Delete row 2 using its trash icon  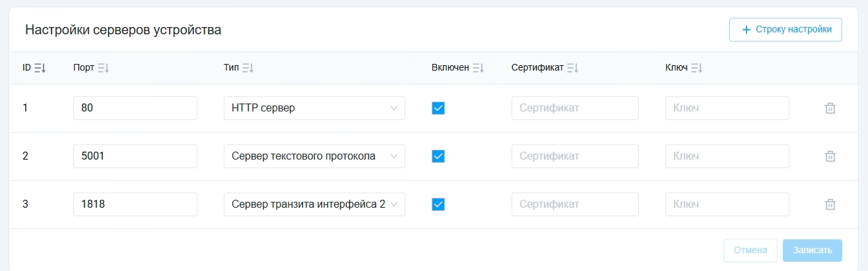pyautogui.click(x=830, y=156)
